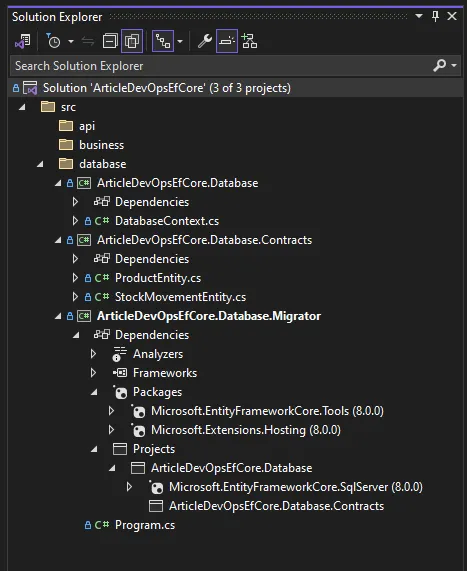Expand Microsoft.EntityFrameworkCore.SqlServer package
Screen dimensions: 467x571
click(129, 487)
